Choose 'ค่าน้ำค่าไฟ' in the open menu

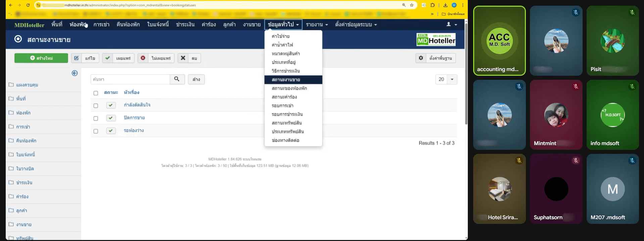pos(282,45)
